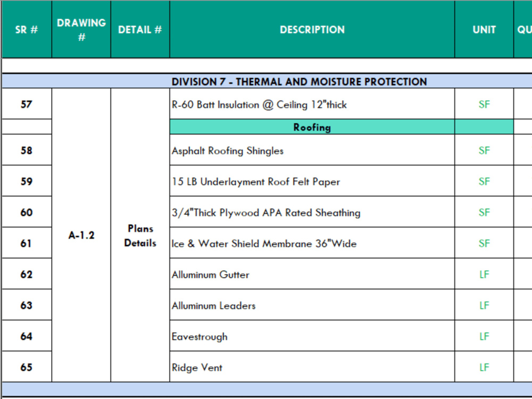The height and width of the screenshot is (399, 532).
Task: Select the DRAWING # header cell
Action: (x=81, y=29)
